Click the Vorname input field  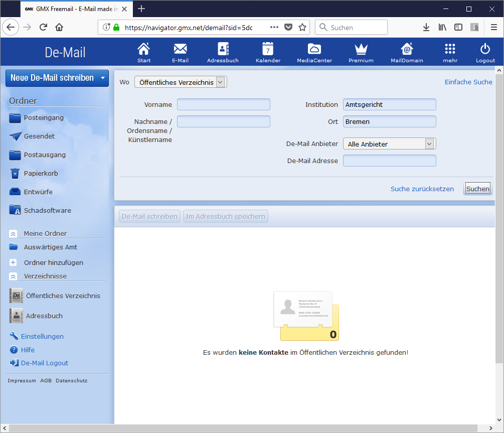pos(223,104)
